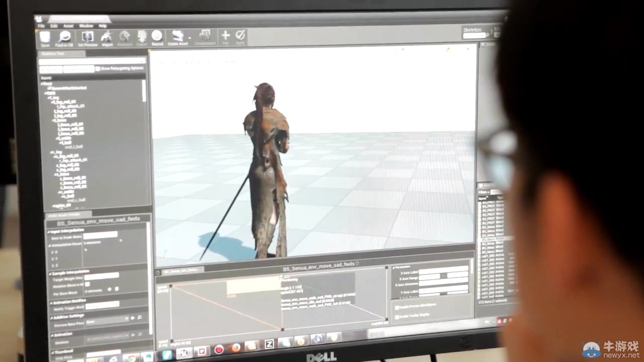The image size is (644, 362).
Task: Open Internet Explorer from the taskbar
Action: point(113,359)
